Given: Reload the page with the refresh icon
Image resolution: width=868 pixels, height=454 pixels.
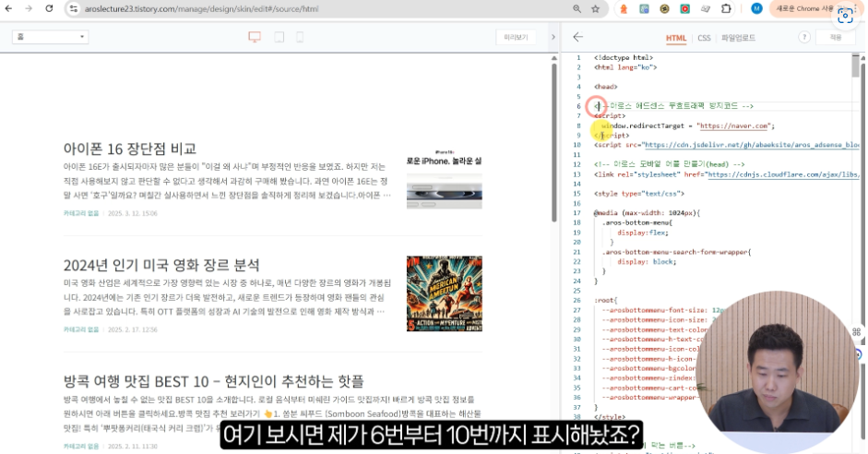Looking at the screenshot, I should [49, 9].
